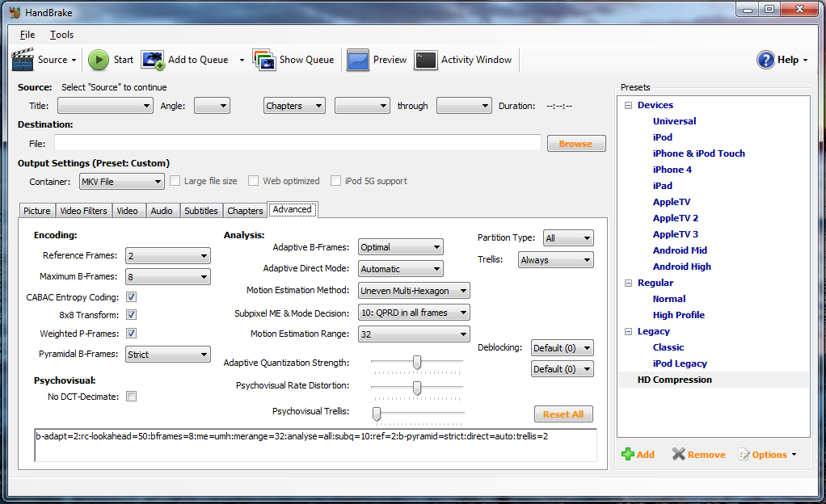Enable the No DCT-Decimate checkbox
826x504 pixels.
131,397
